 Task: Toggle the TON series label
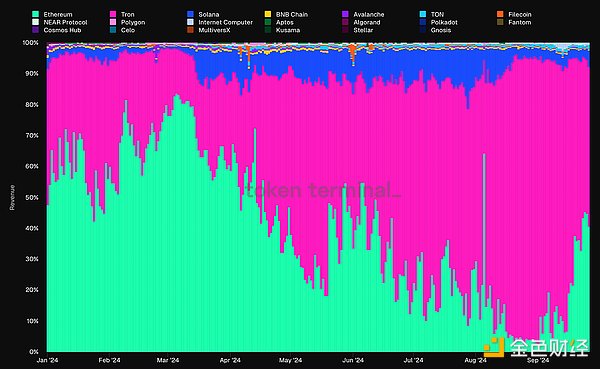coord(437,15)
